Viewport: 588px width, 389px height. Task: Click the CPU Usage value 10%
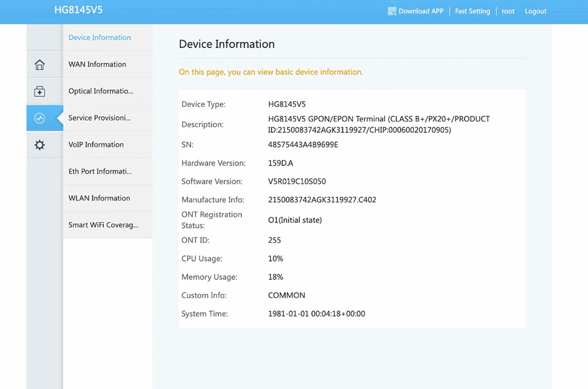click(276, 259)
